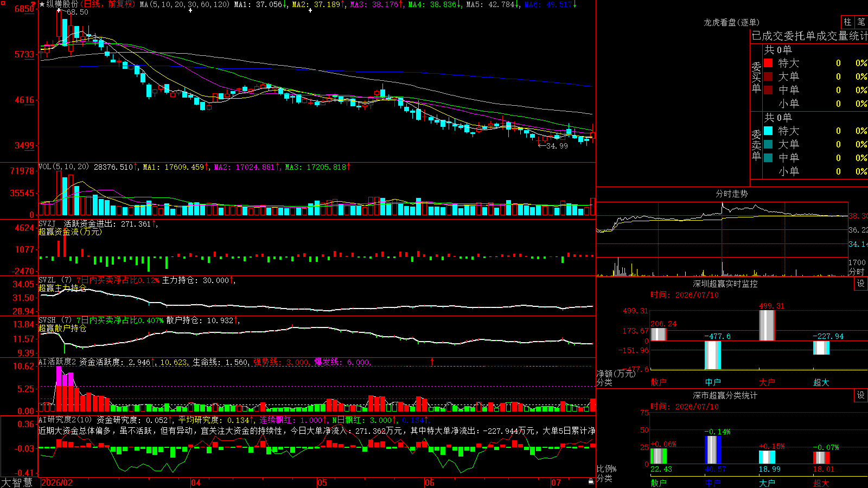Click the 04 month marker on the axis

point(196,483)
